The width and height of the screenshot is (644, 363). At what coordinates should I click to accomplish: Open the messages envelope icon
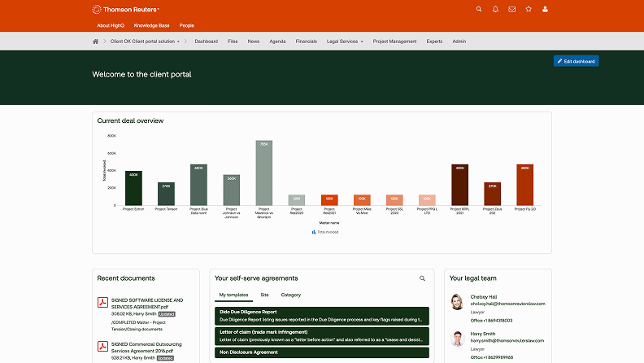click(512, 9)
